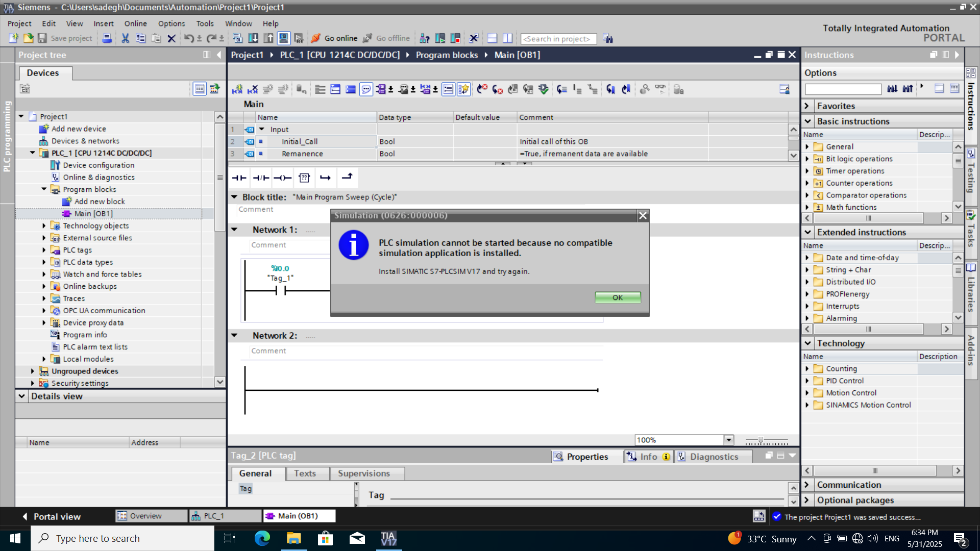
Task: Click the Start simulation icon
Action: pos(284,38)
